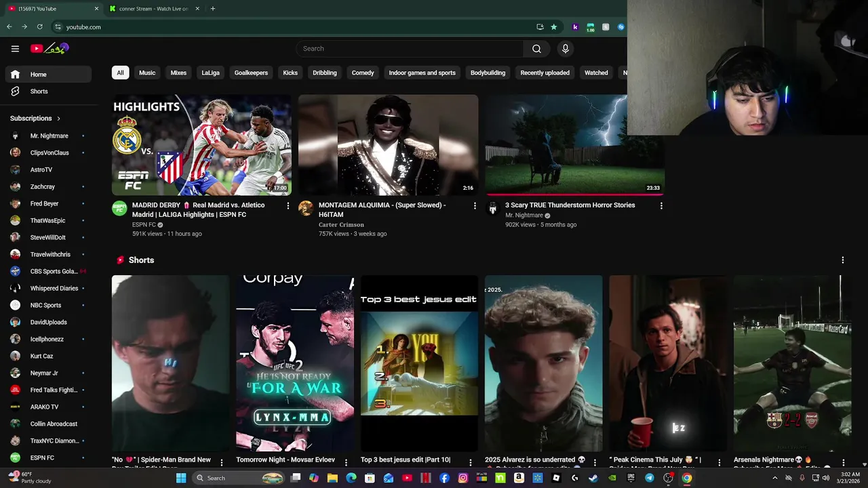Image resolution: width=868 pixels, height=488 pixels.
Task: Open options for Spider-Man Brand New short
Action: [221, 462]
